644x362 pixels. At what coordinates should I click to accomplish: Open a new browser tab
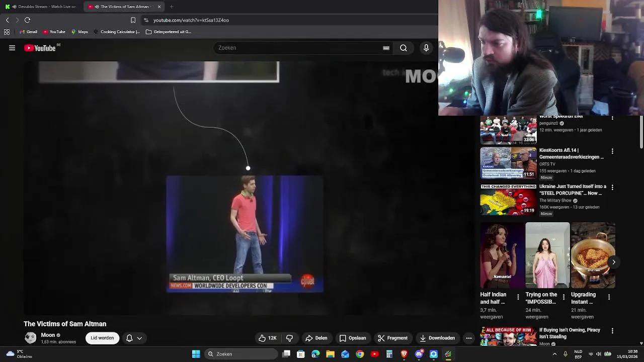(x=172, y=7)
